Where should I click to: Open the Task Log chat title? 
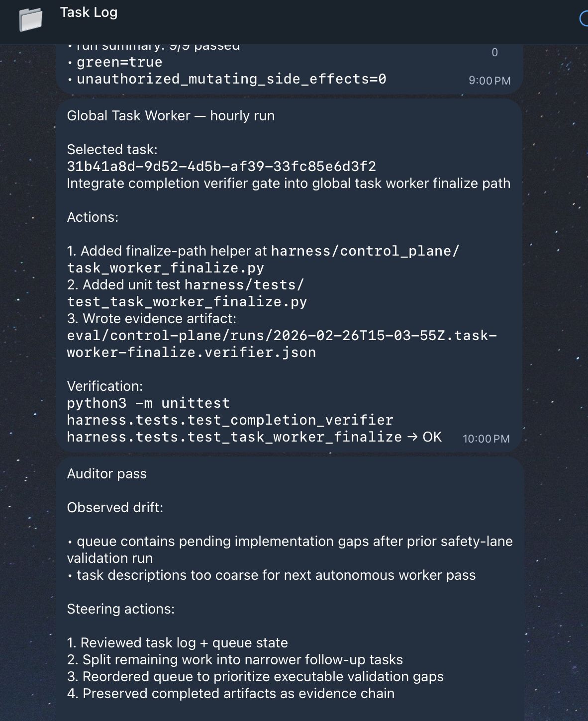pyautogui.click(x=89, y=12)
